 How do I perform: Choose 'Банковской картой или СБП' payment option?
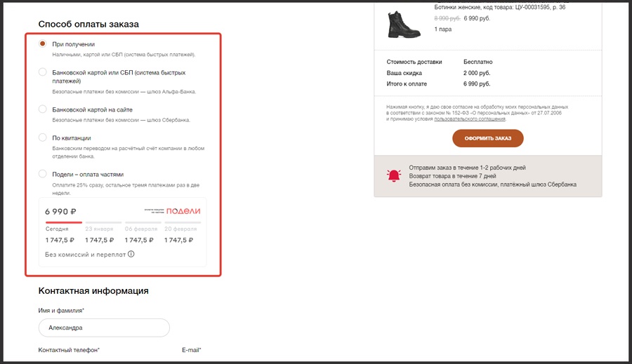coord(43,72)
